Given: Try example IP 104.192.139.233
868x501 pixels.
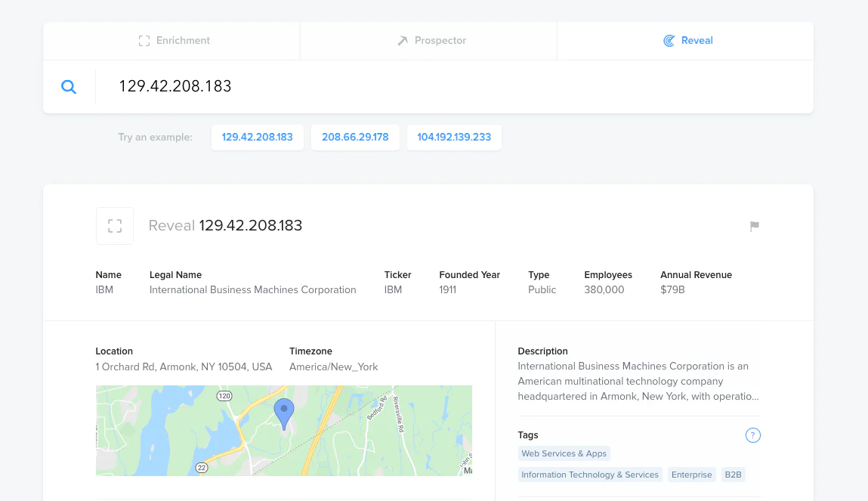Looking at the screenshot, I should click(454, 138).
